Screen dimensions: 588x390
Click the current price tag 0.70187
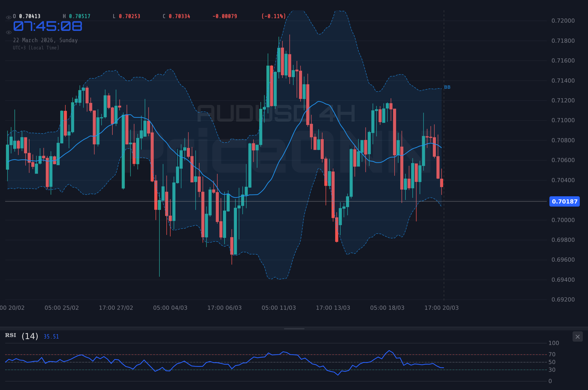point(564,202)
